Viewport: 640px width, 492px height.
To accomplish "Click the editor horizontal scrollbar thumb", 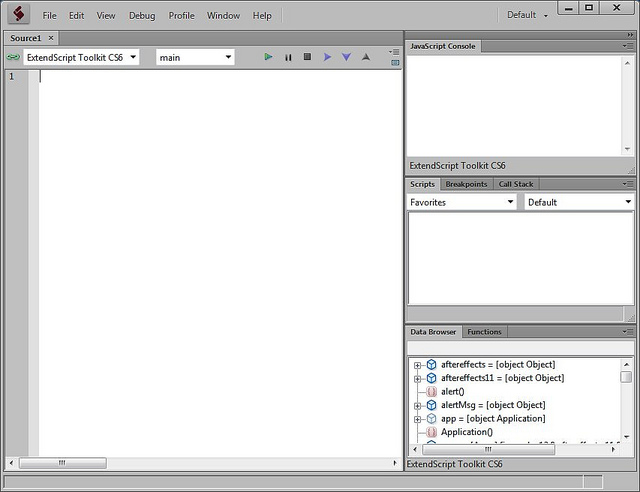I will tap(63, 463).
